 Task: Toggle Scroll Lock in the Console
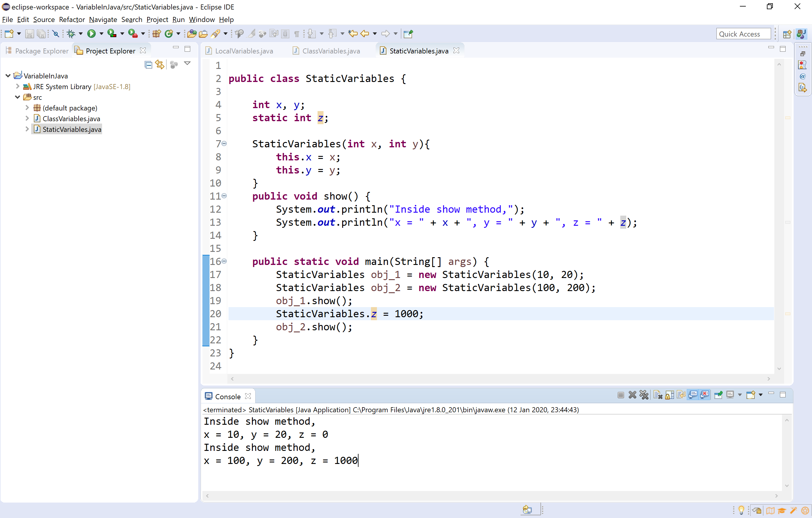[669, 394]
